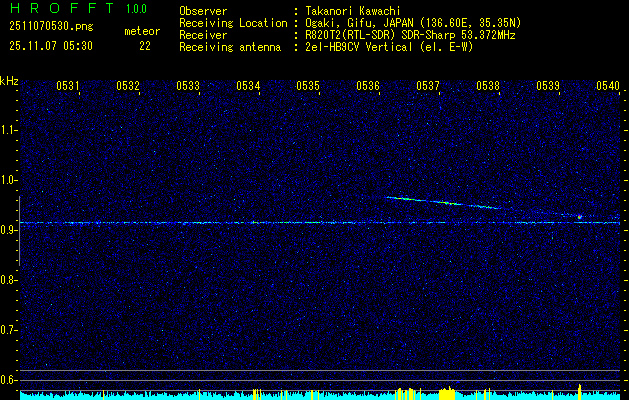The width and height of the screenshot is (629, 400).
Task: Select the 0535 time marker
Action: pos(308,86)
